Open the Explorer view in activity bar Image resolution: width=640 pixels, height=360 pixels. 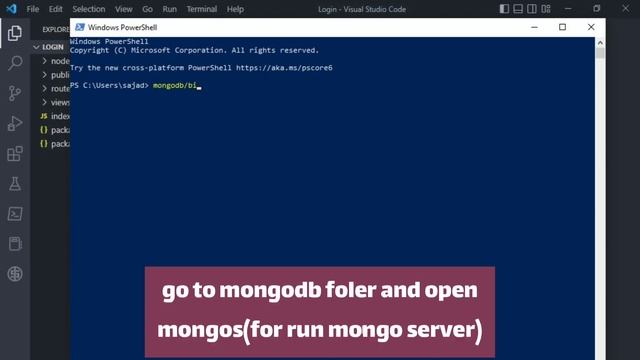(15, 33)
